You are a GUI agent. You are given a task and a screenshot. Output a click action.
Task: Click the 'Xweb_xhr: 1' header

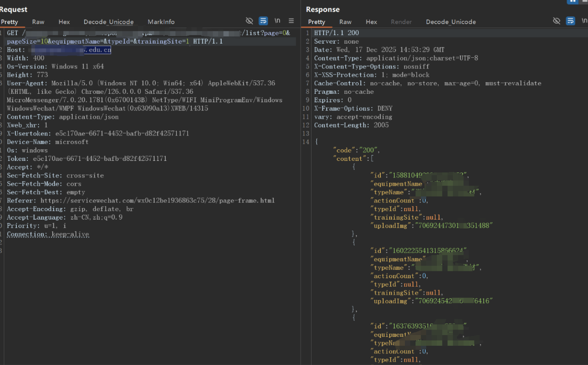click(27, 125)
